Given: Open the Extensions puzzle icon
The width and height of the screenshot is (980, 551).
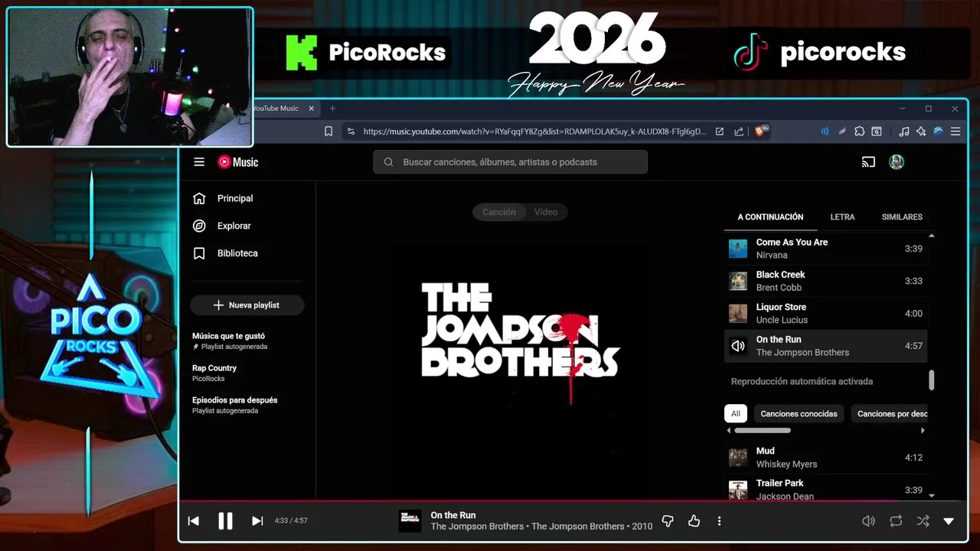Looking at the screenshot, I should (859, 132).
